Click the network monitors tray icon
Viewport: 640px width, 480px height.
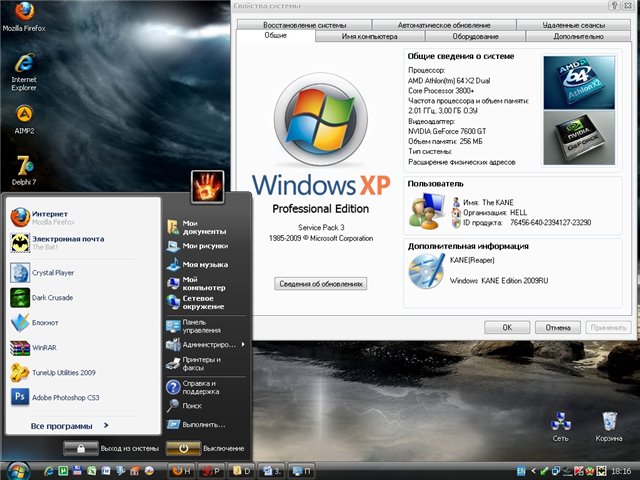point(556,471)
